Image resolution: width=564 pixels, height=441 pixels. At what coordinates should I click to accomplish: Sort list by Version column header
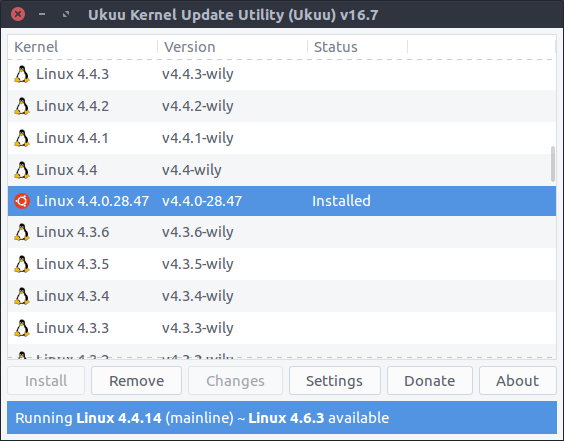232,47
